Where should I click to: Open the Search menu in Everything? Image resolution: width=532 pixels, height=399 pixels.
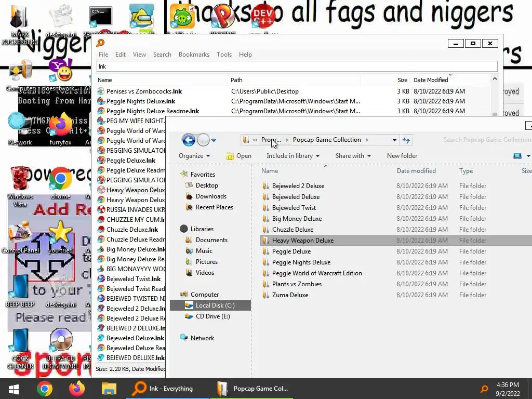(162, 54)
